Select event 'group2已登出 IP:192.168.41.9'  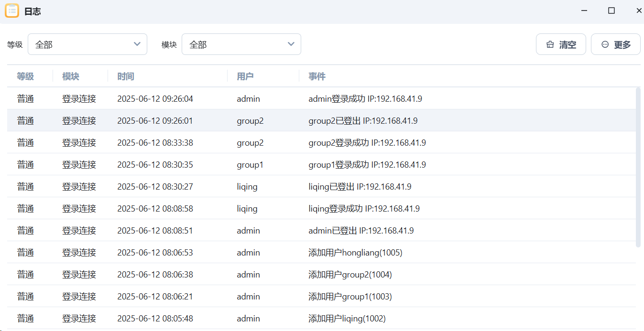tap(363, 121)
